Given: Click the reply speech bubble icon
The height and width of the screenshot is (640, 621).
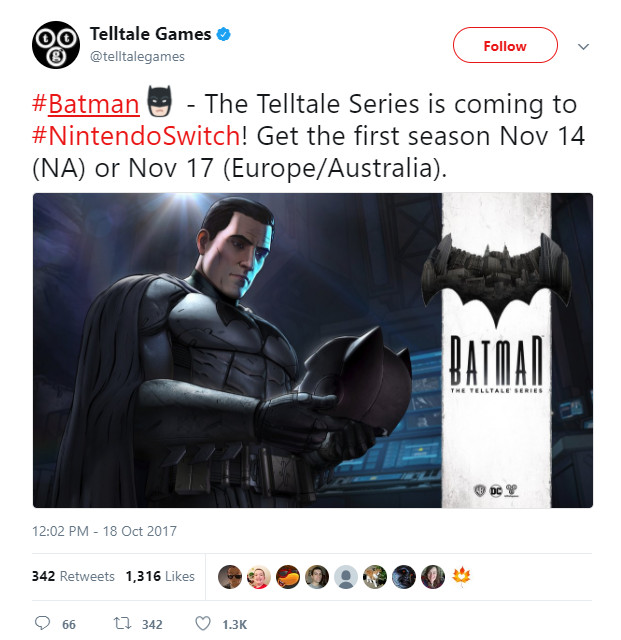Looking at the screenshot, I should (42, 623).
